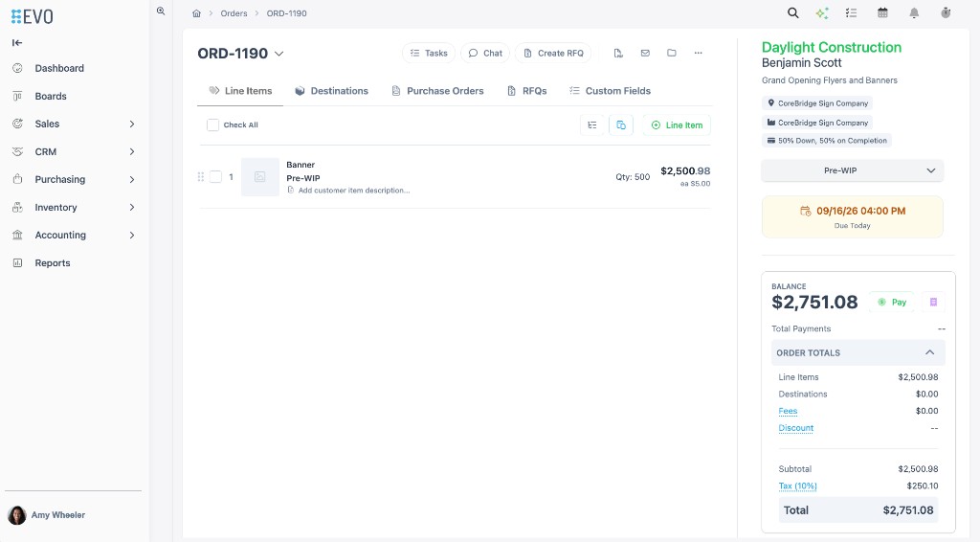Collapse the ORDER TOTALS section
The height and width of the screenshot is (542, 980).
click(858, 352)
